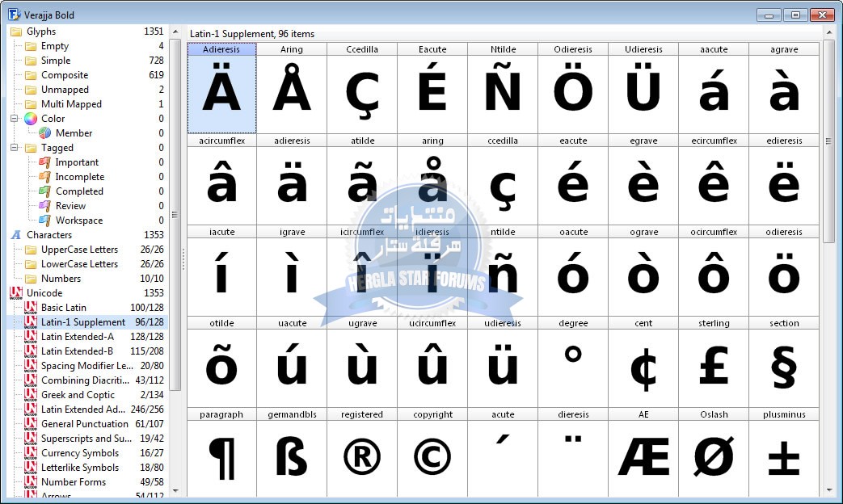Open the Composite glyphs category
The width and height of the screenshot is (843, 504).
[x=65, y=75]
